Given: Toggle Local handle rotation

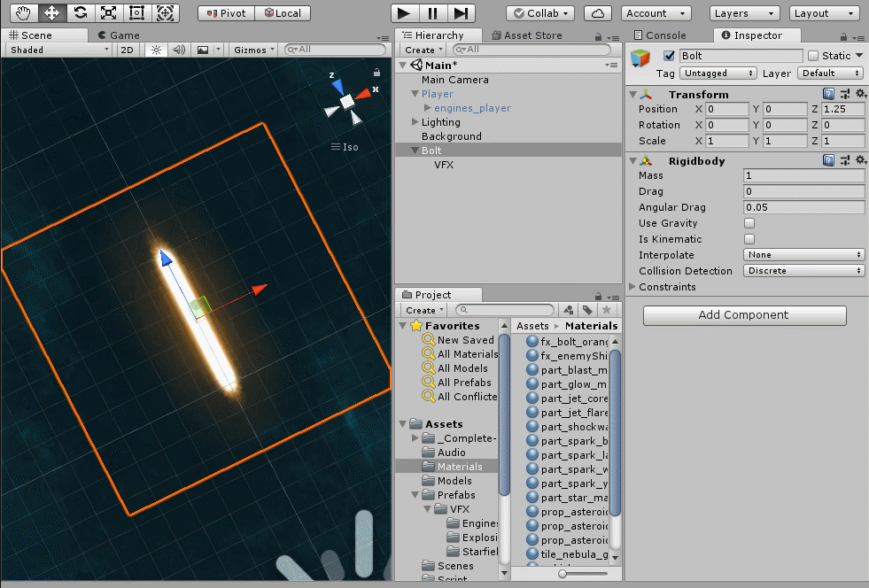Looking at the screenshot, I should (283, 13).
